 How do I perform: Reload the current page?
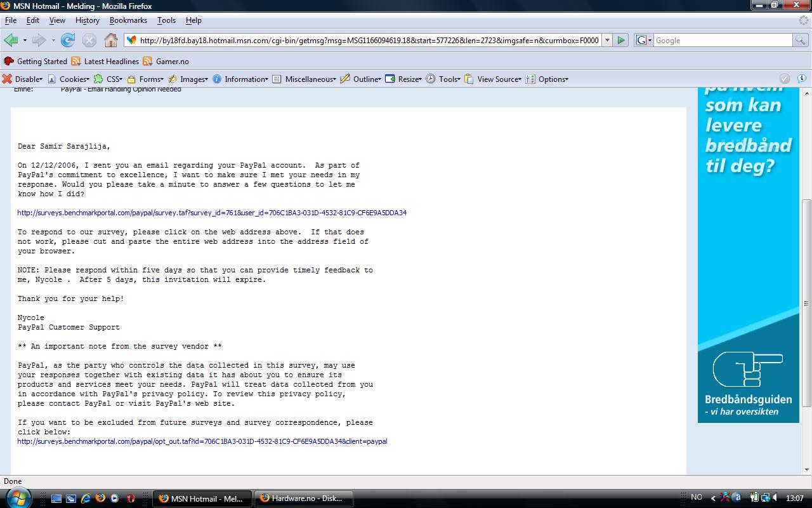pos(68,40)
